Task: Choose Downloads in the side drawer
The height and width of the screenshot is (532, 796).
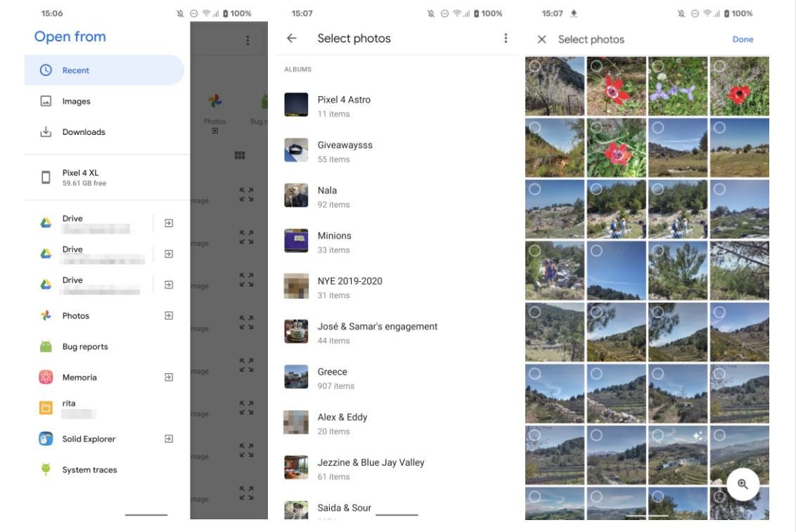Action: click(x=84, y=132)
